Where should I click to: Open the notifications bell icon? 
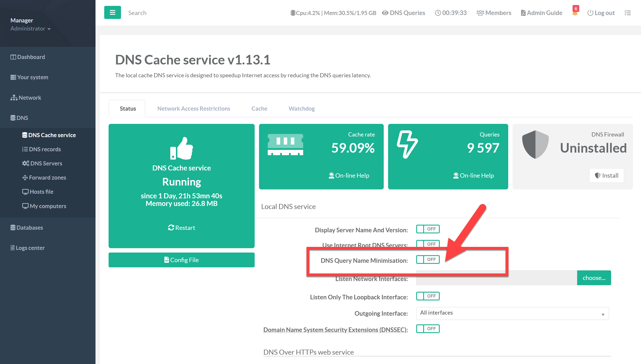[575, 13]
